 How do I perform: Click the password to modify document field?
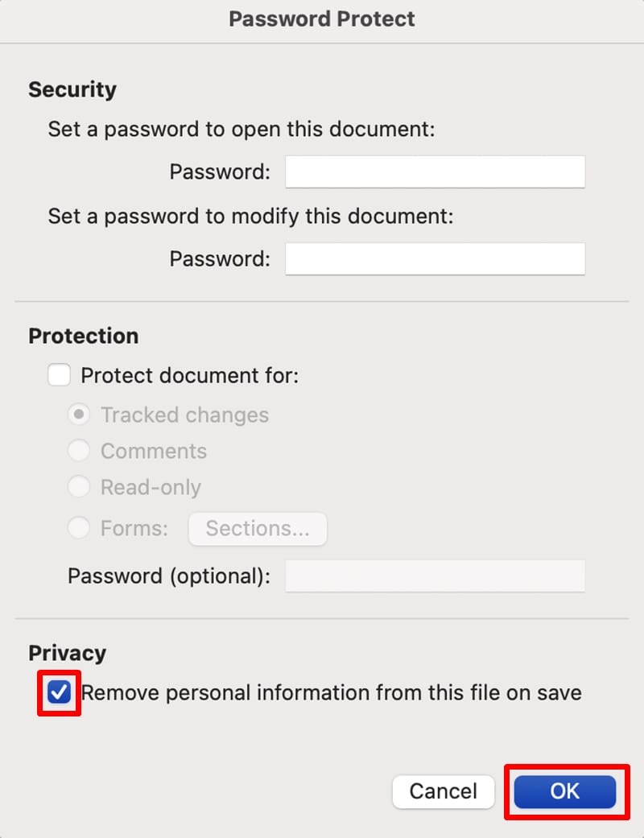point(435,259)
